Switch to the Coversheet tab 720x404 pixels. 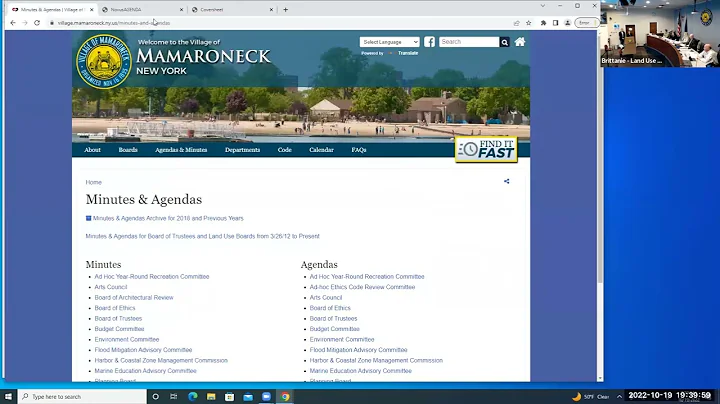232,9
